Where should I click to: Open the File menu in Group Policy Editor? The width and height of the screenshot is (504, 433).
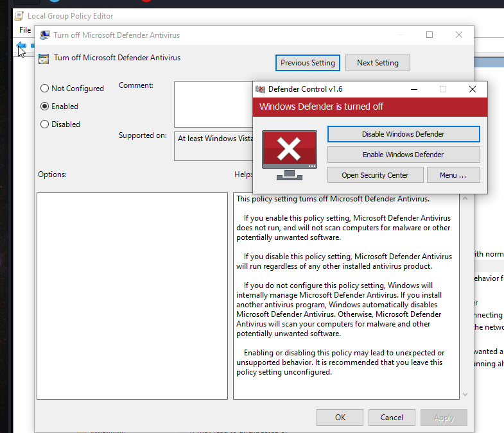click(25, 30)
